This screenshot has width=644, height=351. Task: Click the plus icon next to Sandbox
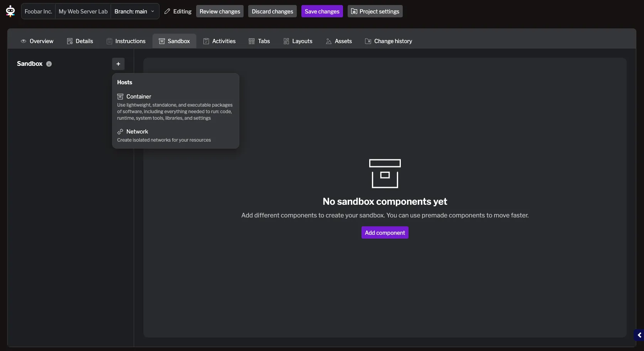(118, 64)
